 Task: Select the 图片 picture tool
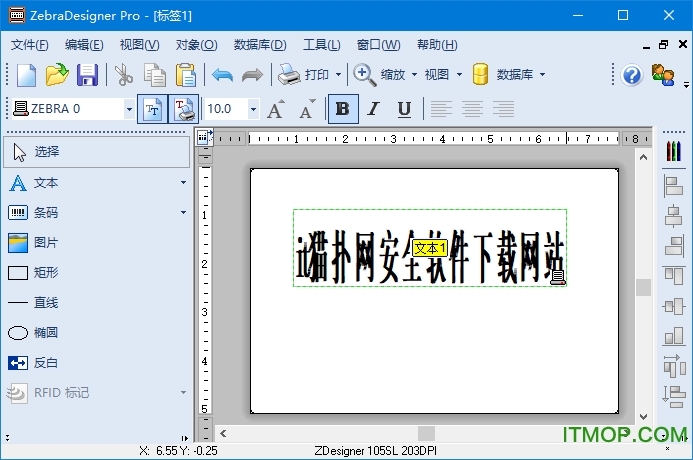click(x=97, y=243)
